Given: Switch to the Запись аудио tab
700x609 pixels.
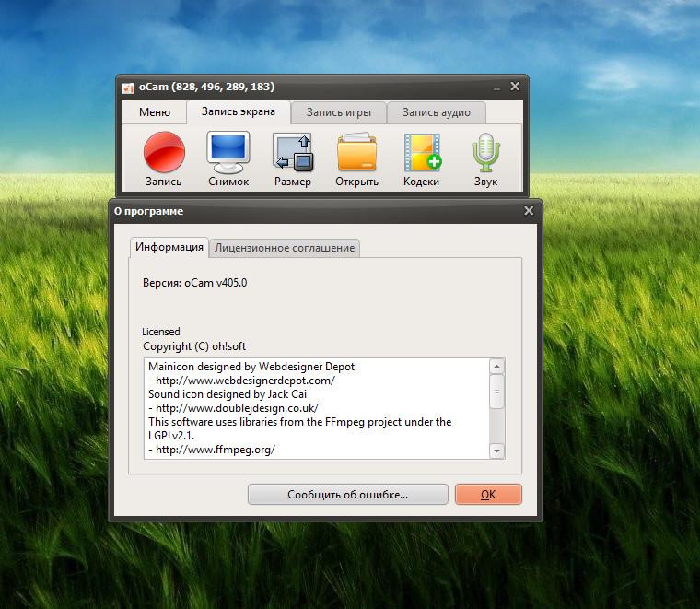Looking at the screenshot, I should coord(437,112).
